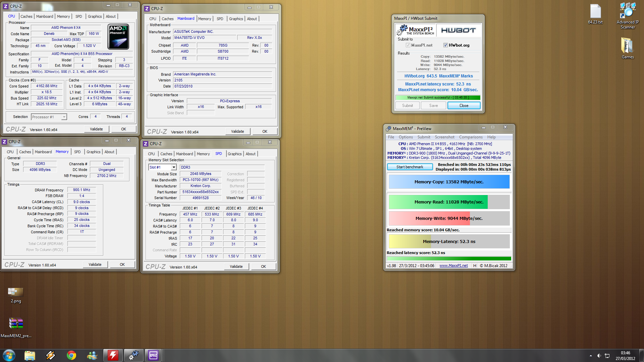
Task: Click the Submit button in HWbot dialog
Action: coord(408,106)
